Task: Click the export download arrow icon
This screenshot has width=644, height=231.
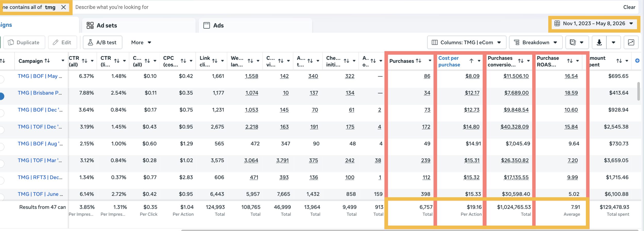Action: click(599, 42)
